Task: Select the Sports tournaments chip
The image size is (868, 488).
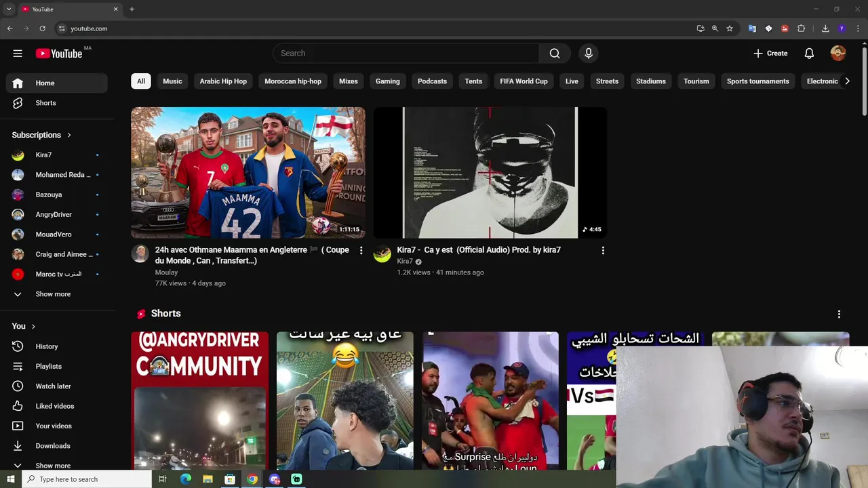Action: coord(758,81)
